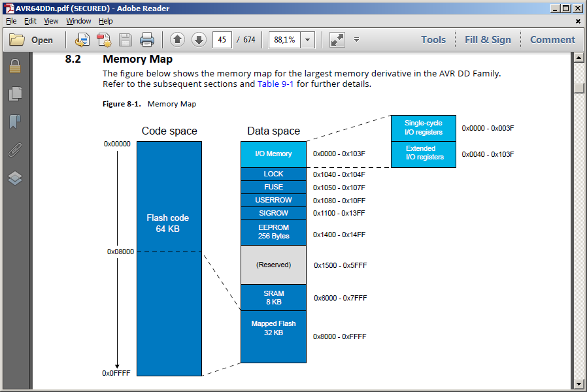587x392 pixels.
Task: Click the Memory Map section heading
Action: tap(137, 59)
